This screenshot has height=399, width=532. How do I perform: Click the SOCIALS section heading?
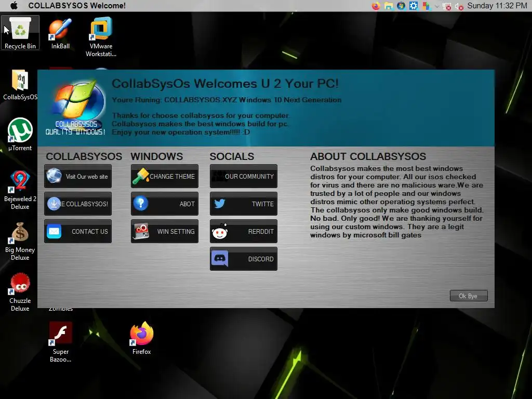pos(232,156)
